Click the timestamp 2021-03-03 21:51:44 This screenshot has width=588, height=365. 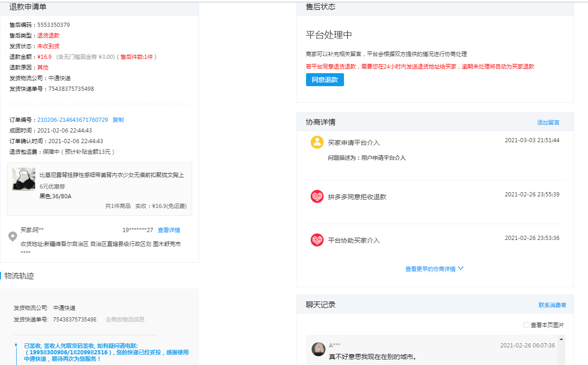point(532,140)
